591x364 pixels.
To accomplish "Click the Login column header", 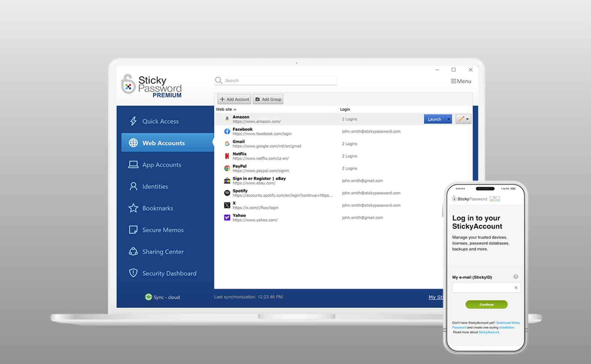I will pos(345,109).
